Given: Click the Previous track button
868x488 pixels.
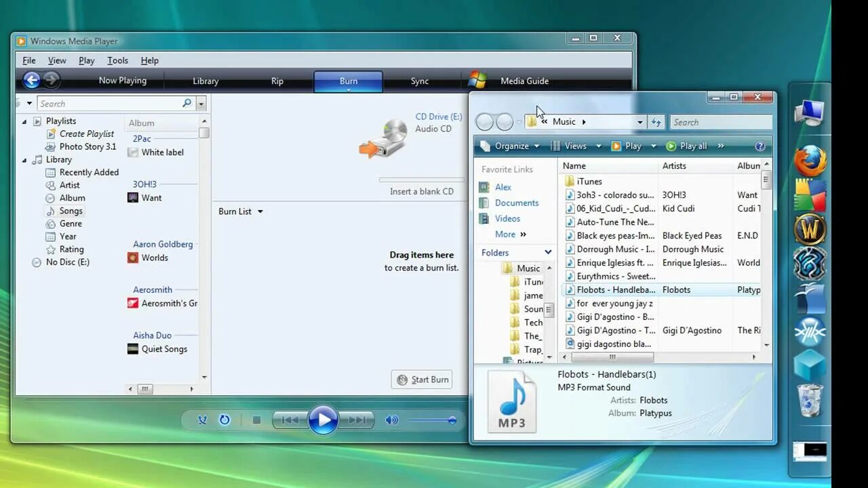Looking at the screenshot, I should pyautogui.click(x=290, y=420).
